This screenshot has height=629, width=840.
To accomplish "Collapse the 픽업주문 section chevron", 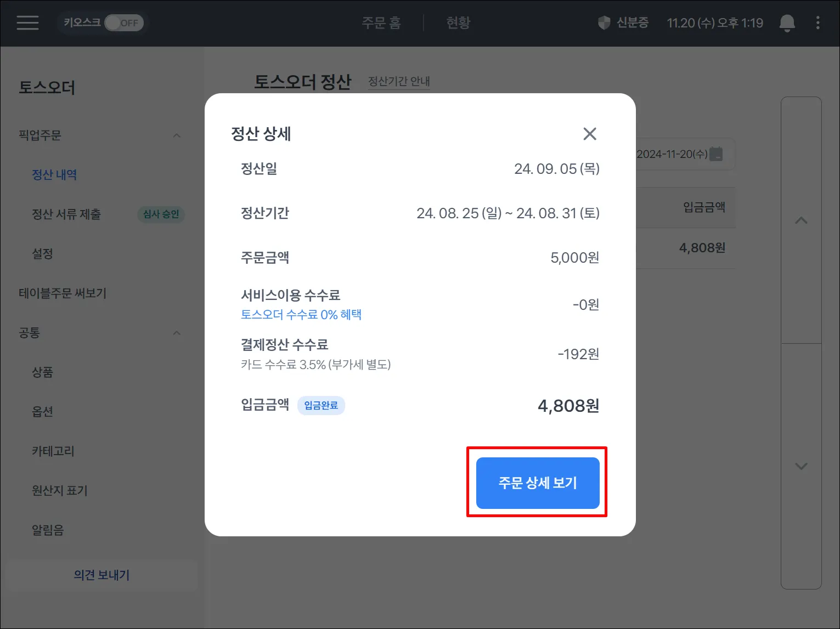I will pos(177,135).
